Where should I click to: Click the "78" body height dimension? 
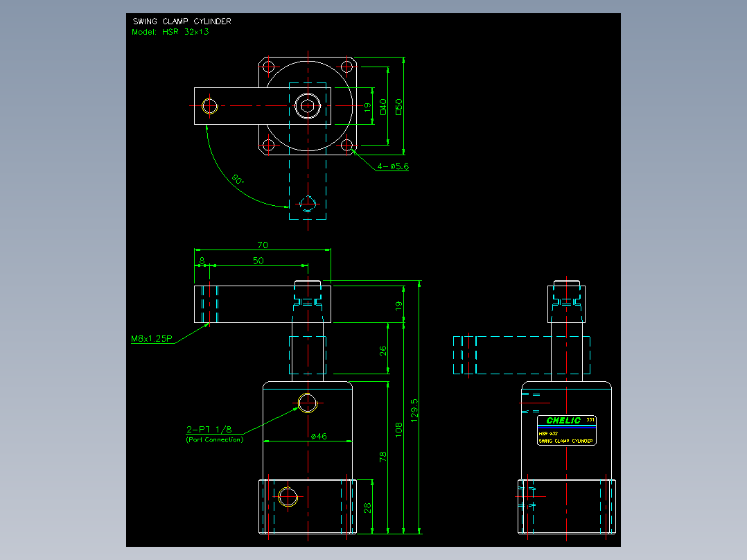click(x=383, y=457)
